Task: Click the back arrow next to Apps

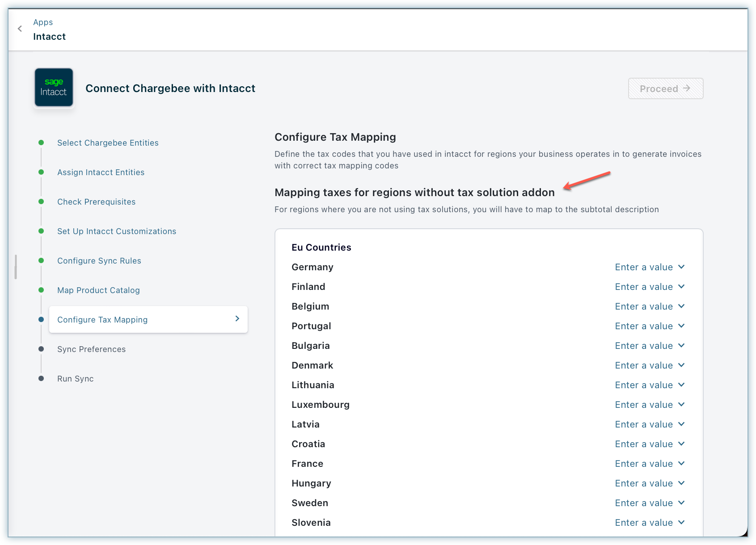Action: [x=20, y=29]
